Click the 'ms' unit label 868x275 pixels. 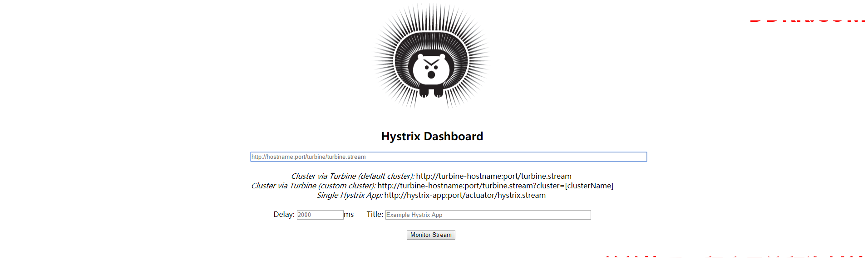(349, 214)
